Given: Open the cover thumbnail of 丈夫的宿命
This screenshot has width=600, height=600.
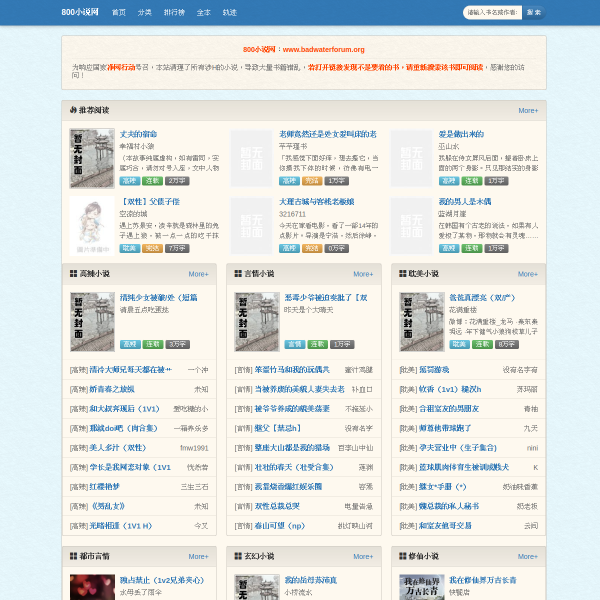Looking at the screenshot, I should tap(92, 158).
